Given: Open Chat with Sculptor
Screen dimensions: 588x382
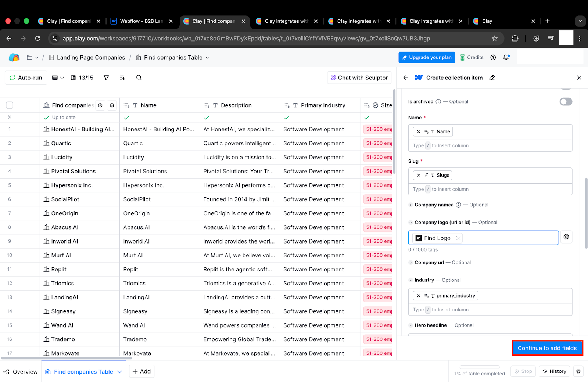Looking at the screenshot, I should 359,78.
